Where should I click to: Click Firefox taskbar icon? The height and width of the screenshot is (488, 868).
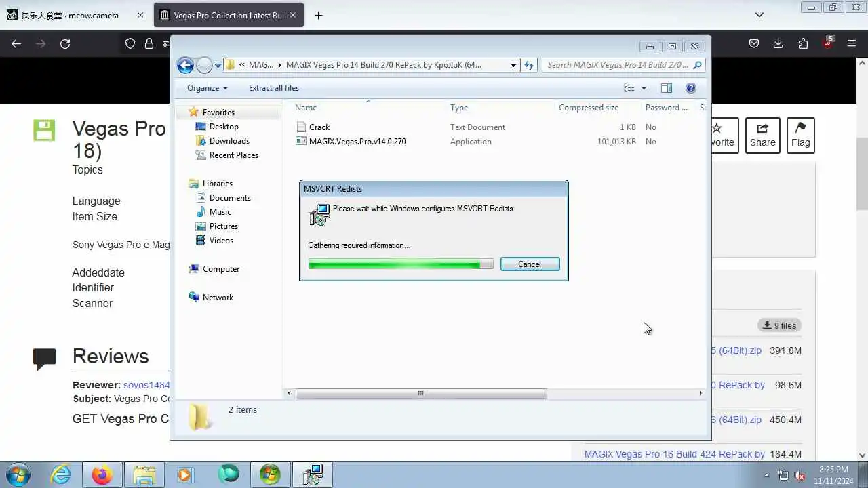102,474
